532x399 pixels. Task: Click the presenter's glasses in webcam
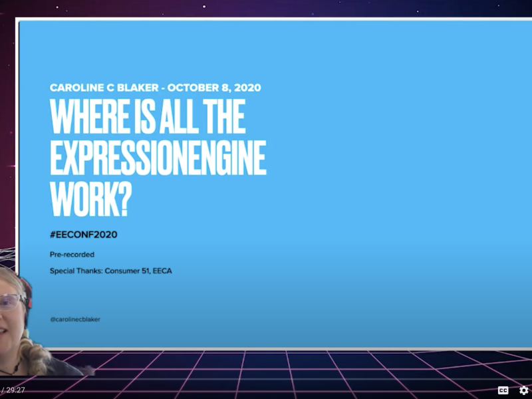pos(12,301)
